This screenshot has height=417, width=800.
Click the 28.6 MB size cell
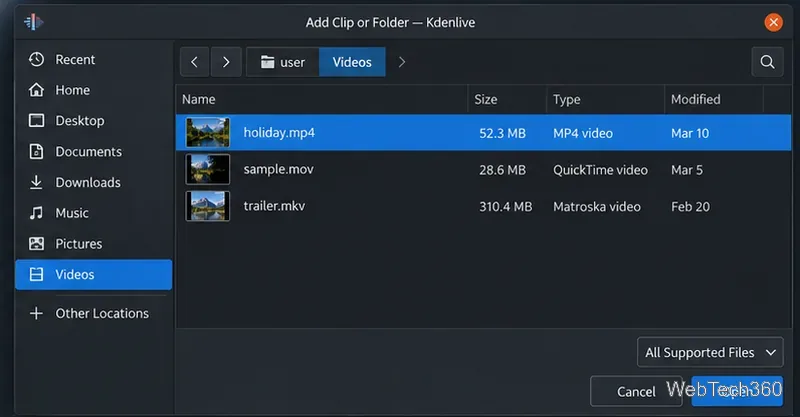503,170
